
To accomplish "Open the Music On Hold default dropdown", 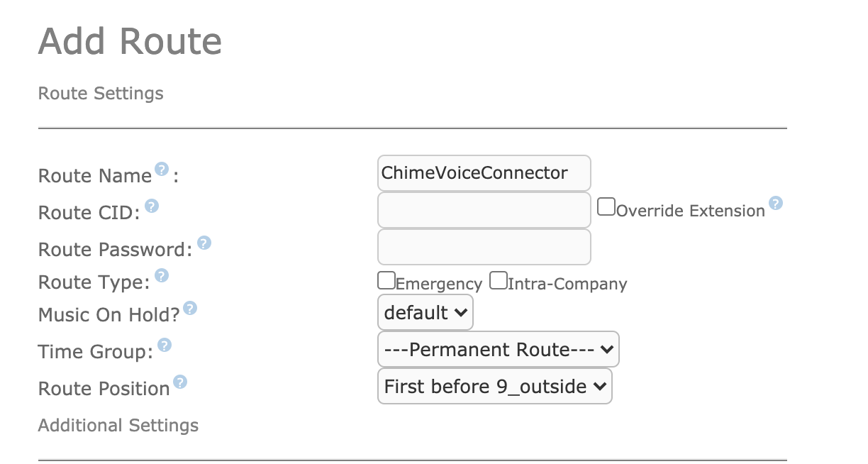I will coord(425,313).
